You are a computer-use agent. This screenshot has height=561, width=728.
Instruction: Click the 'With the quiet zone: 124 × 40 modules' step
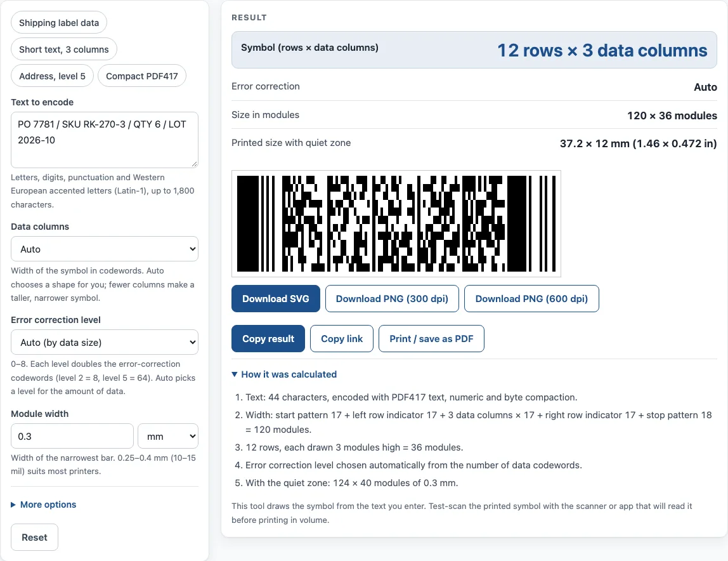pyautogui.click(x=351, y=483)
